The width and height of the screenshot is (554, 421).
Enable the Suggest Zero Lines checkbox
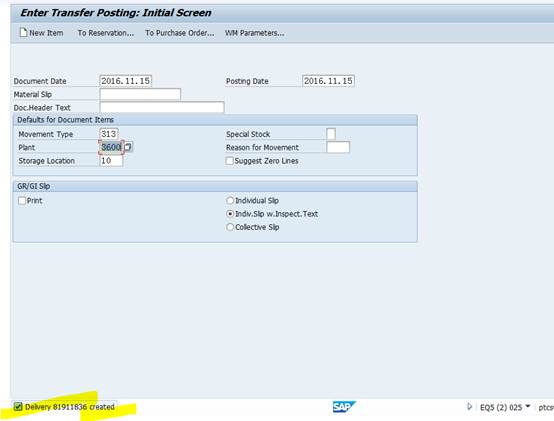(x=230, y=161)
